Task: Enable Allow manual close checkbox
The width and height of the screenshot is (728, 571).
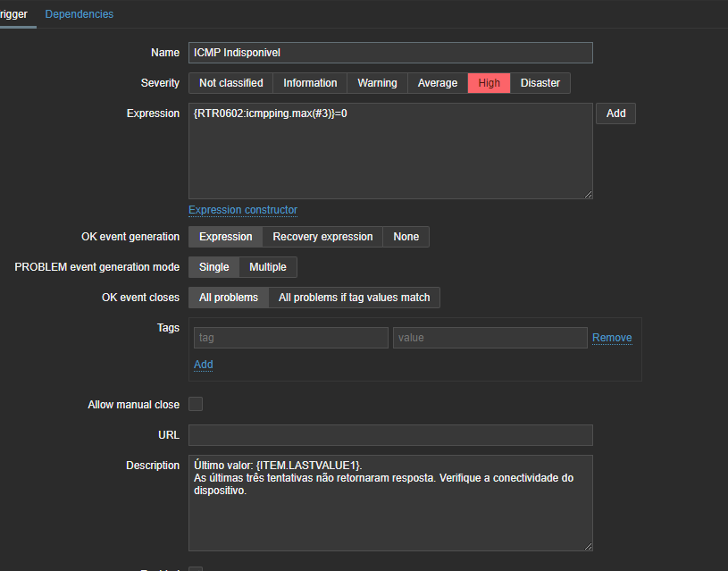Action: coord(196,404)
